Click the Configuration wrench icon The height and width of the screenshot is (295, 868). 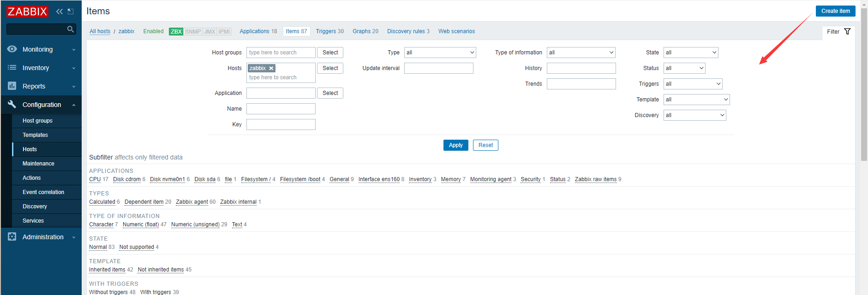coord(12,104)
